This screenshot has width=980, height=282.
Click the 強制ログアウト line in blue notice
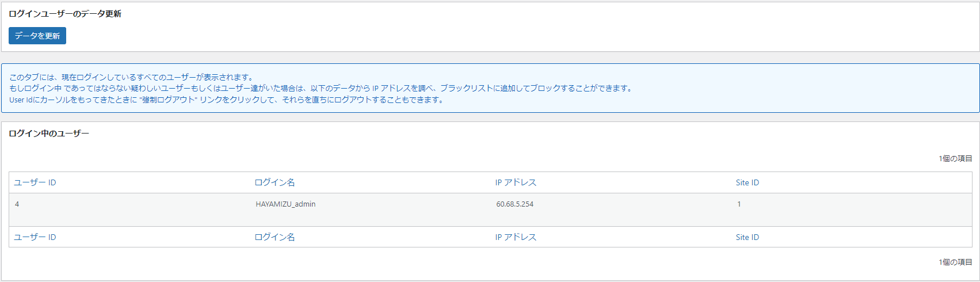point(227,100)
